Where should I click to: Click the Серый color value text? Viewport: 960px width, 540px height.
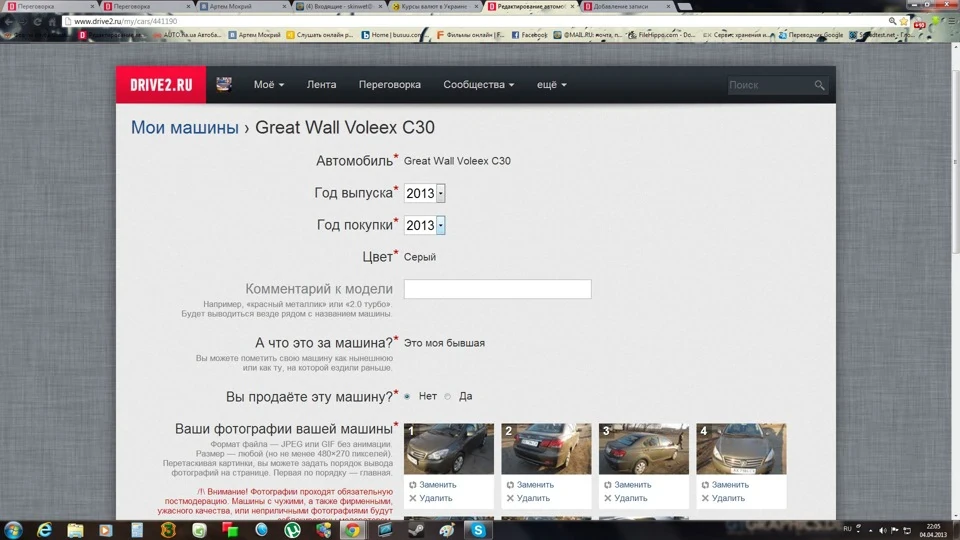(420, 257)
